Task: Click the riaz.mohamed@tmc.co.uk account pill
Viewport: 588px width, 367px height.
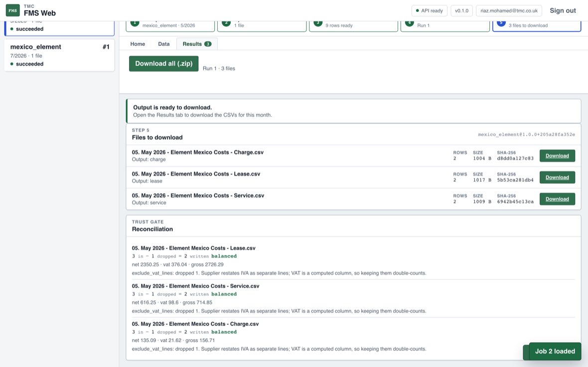Action: pyautogui.click(x=509, y=11)
